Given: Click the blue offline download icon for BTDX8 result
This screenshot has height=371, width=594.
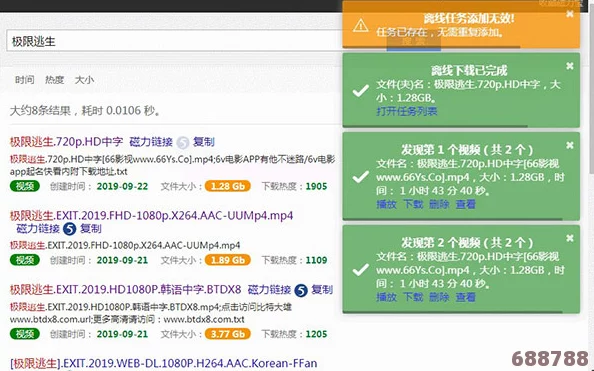Looking at the screenshot, I should (301, 290).
